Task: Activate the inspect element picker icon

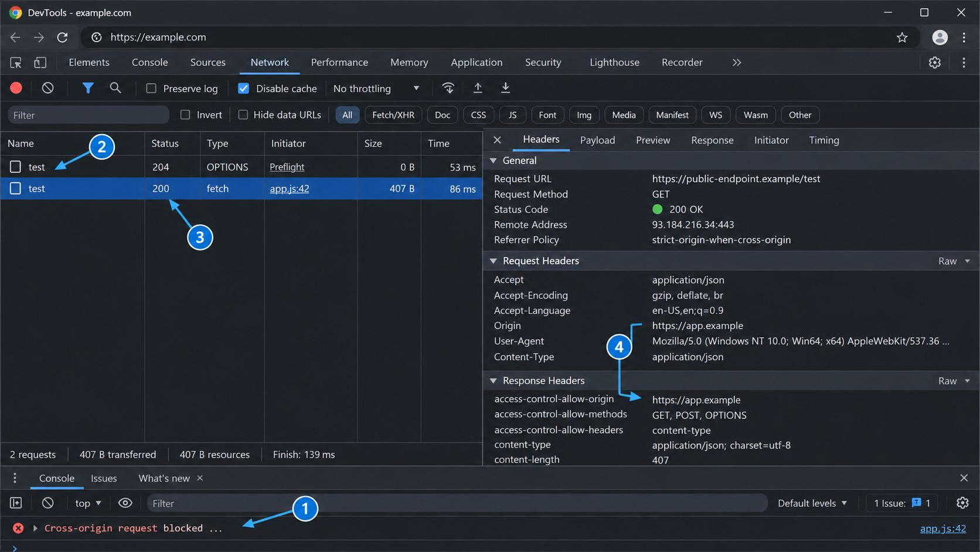Action: (x=16, y=62)
